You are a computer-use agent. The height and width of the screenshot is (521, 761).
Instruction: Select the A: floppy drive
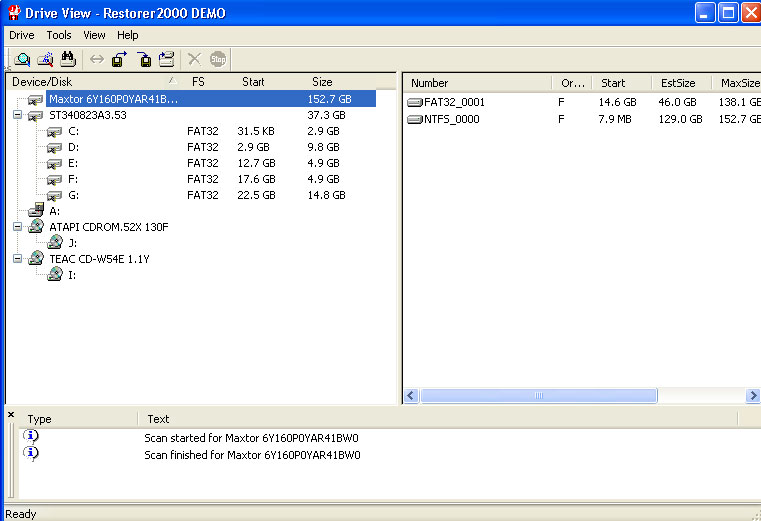pos(54,211)
